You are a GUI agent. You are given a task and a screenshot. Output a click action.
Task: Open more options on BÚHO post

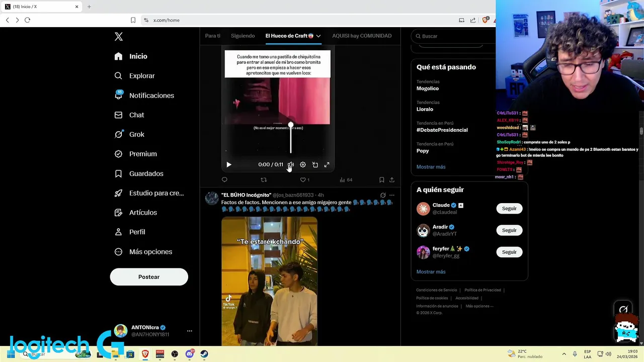point(392,195)
